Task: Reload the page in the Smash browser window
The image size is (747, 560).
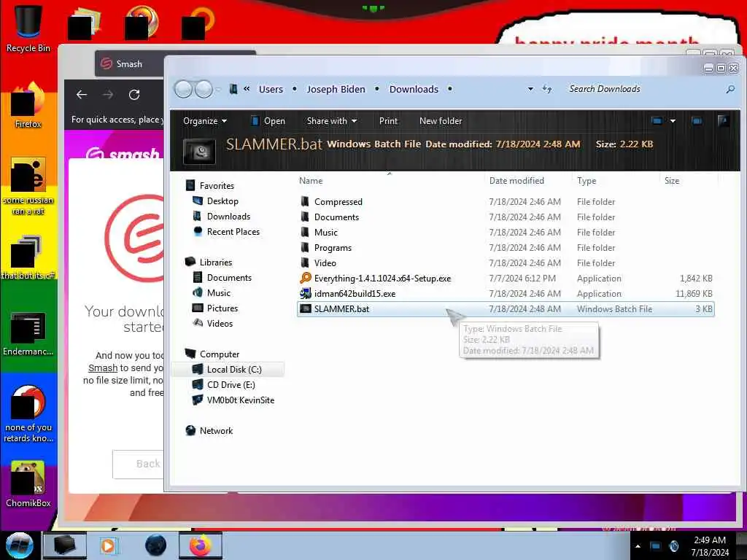Action: point(134,95)
